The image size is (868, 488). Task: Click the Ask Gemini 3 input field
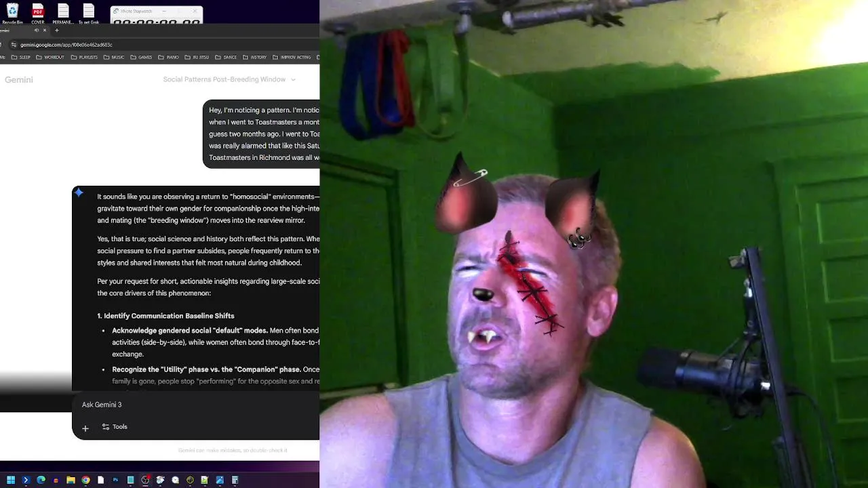tap(197, 405)
